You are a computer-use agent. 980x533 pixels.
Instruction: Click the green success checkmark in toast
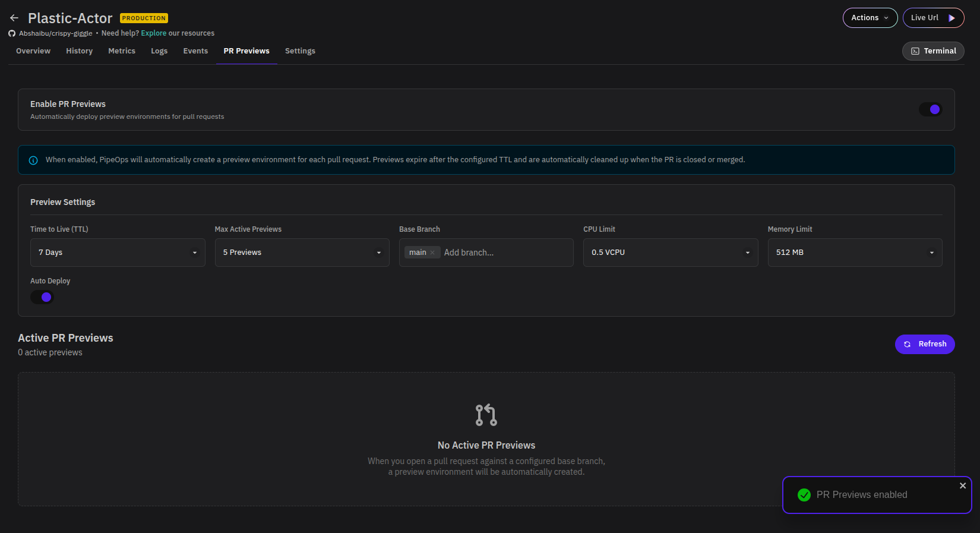click(x=804, y=495)
